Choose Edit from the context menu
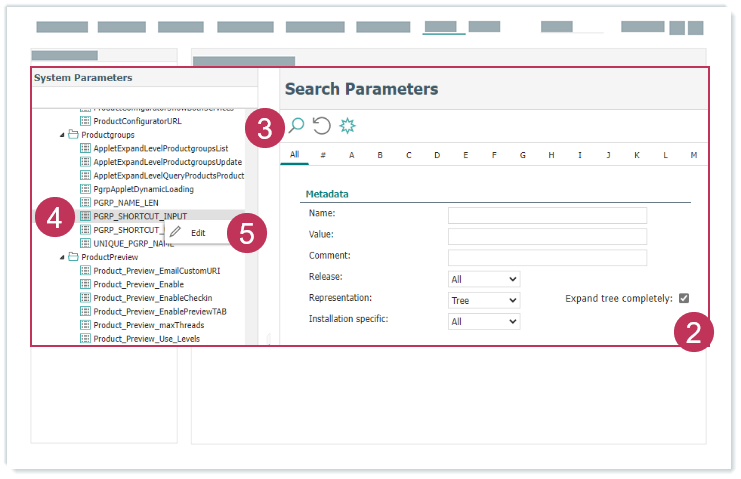Viewport: 741px width, 479px height. coord(198,232)
